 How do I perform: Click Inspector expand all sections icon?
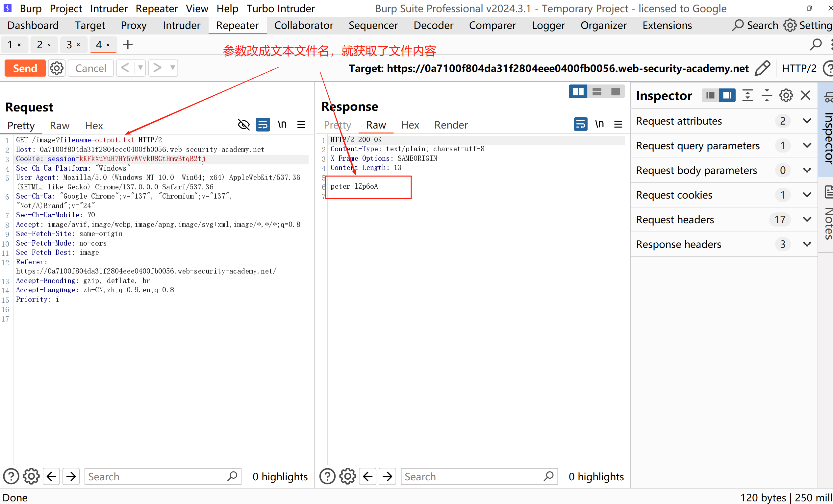point(747,96)
